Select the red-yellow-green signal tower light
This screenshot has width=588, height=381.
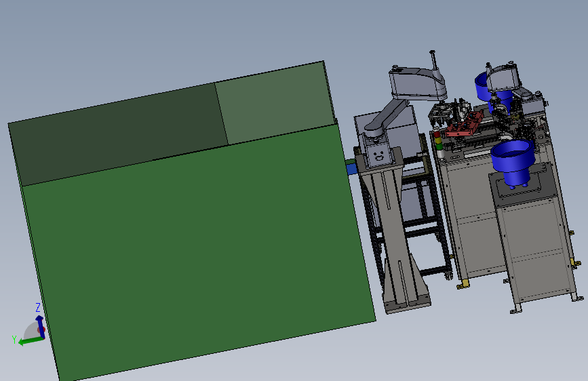coord(438,144)
